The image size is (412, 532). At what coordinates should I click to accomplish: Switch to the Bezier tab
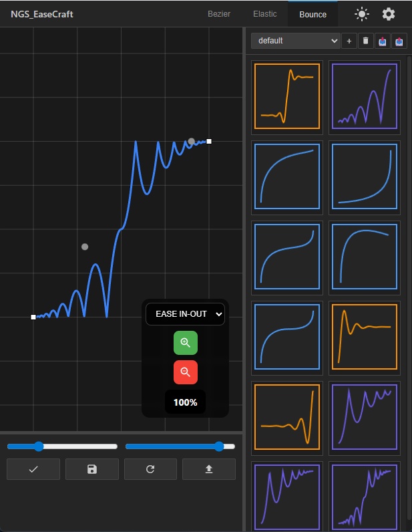pyautogui.click(x=219, y=14)
